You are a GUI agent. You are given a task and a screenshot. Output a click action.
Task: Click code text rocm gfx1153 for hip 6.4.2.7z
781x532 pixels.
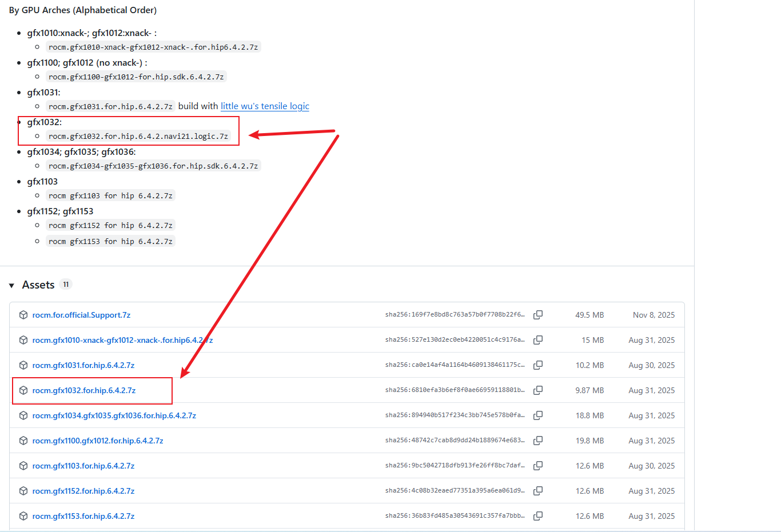pos(110,241)
